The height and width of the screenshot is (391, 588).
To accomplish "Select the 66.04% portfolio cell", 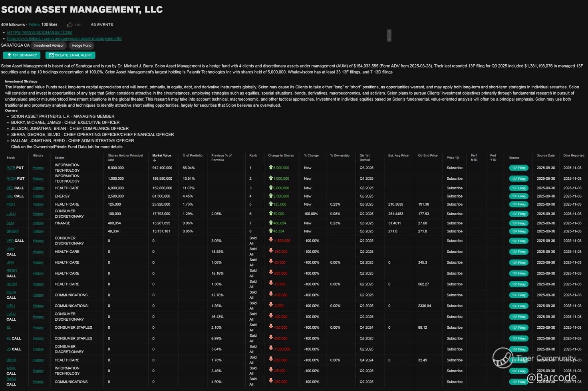I will 189,168.
